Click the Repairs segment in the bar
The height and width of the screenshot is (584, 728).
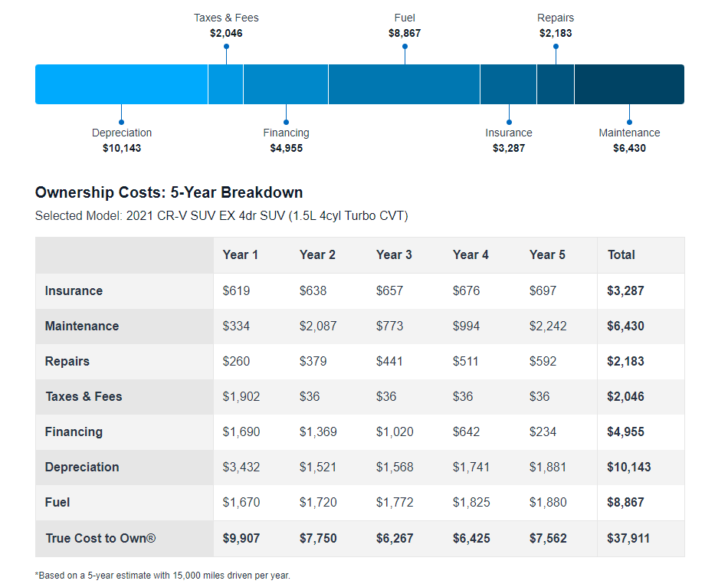point(556,84)
